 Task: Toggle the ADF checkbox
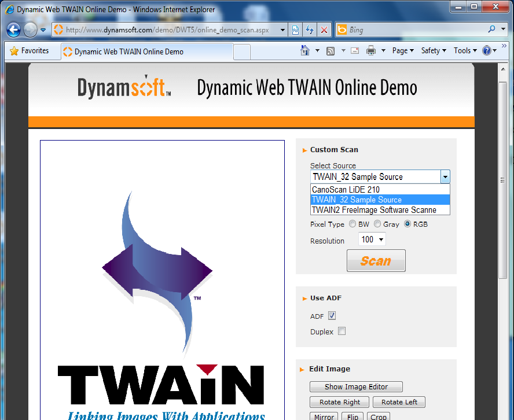coord(332,315)
